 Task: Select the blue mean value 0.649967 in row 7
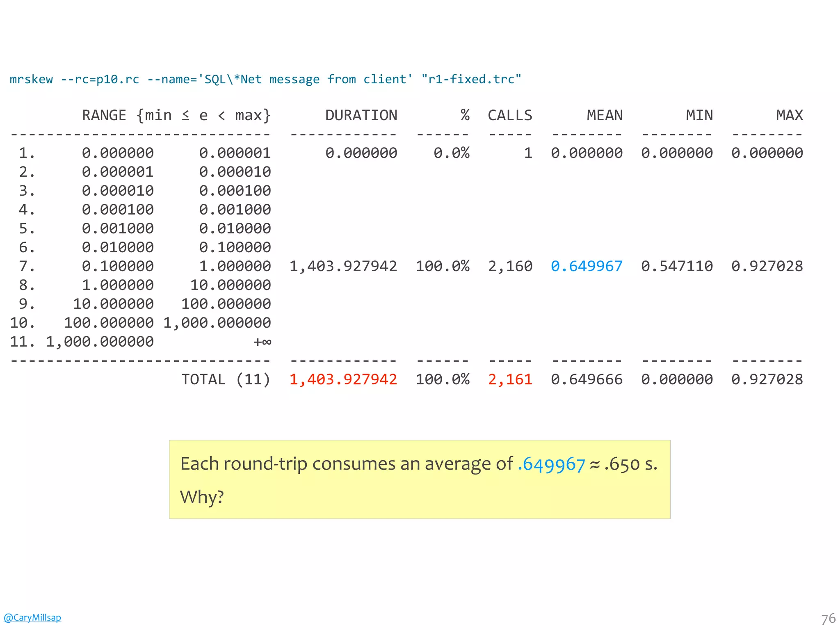587,266
